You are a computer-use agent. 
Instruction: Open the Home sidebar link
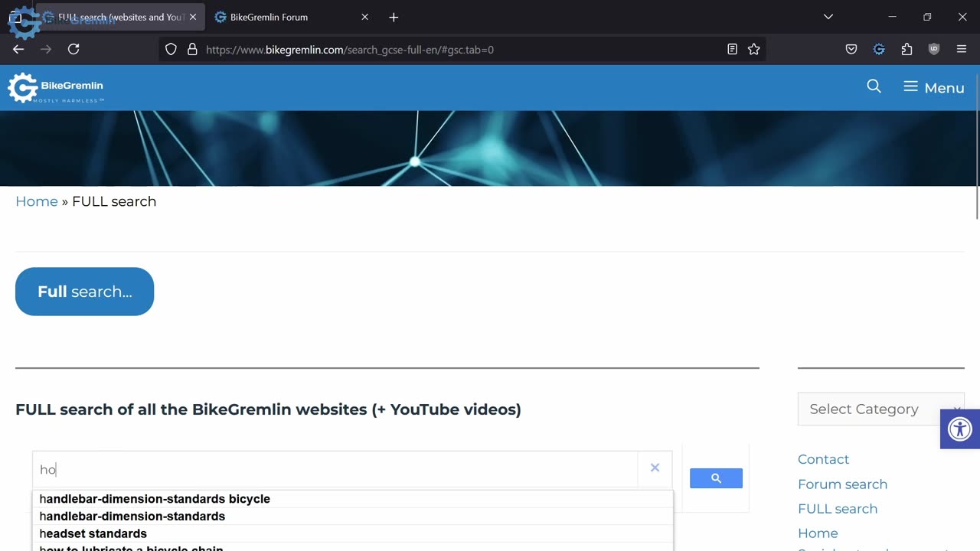818,533
